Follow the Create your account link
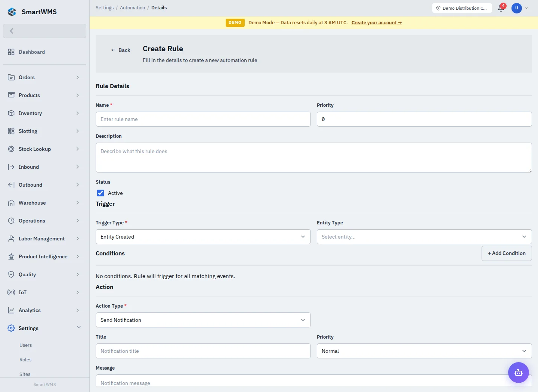Image resolution: width=538 pixels, height=392 pixels. (x=377, y=23)
